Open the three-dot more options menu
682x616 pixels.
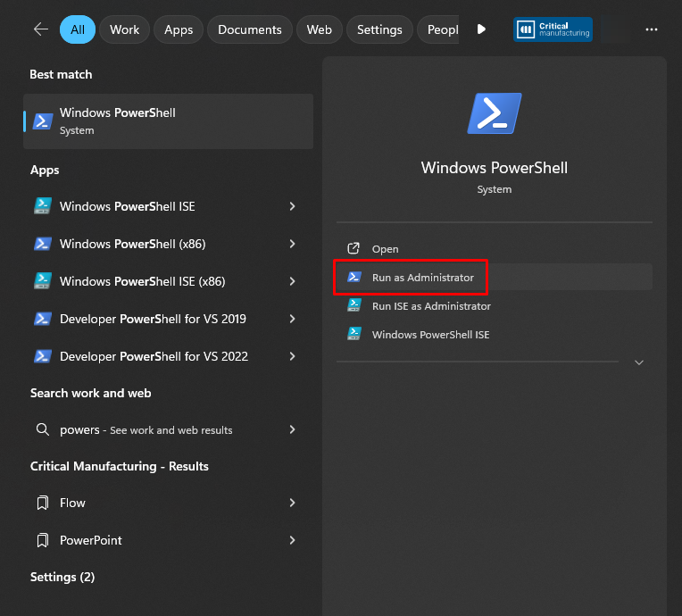click(x=649, y=29)
